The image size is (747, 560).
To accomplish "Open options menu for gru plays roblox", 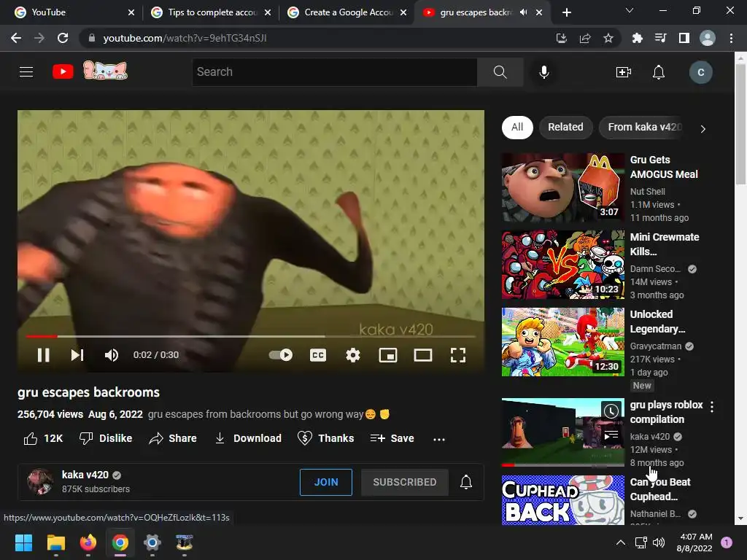I will coord(711,407).
